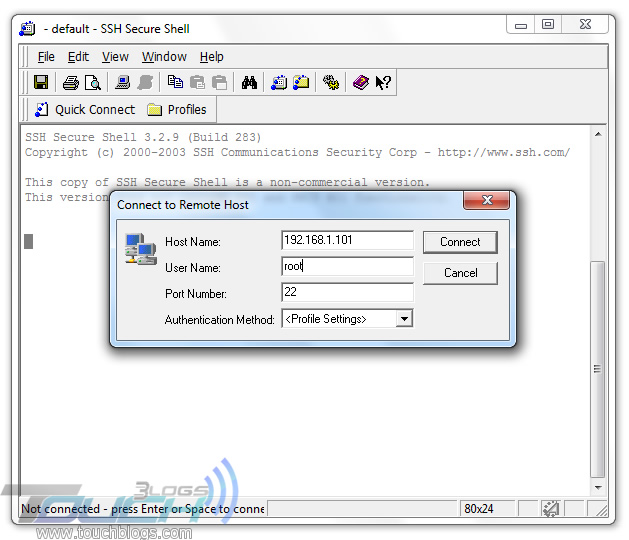Open the Help menu

tap(211, 57)
